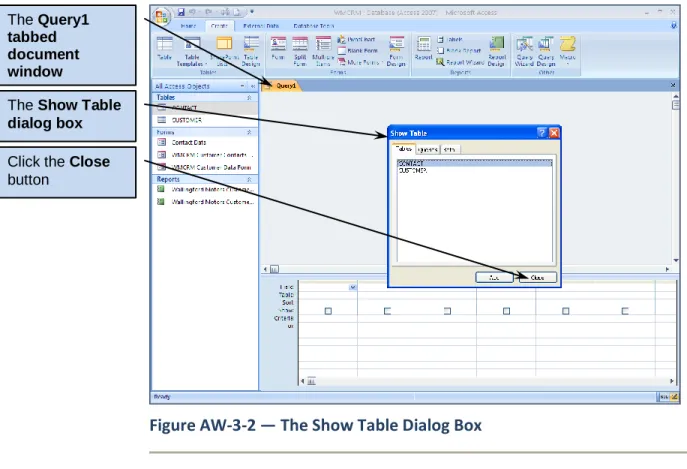Collapse the Forms group in navigation pane

pyautogui.click(x=249, y=132)
